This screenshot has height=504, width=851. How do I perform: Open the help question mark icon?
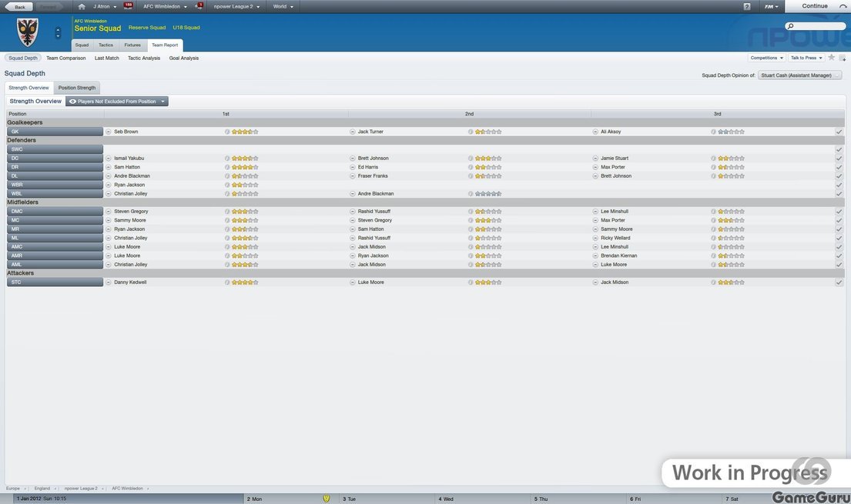point(747,6)
